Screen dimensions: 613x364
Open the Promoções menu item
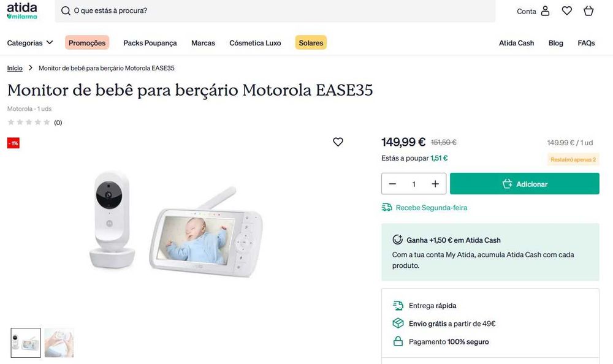coord(87,43)
